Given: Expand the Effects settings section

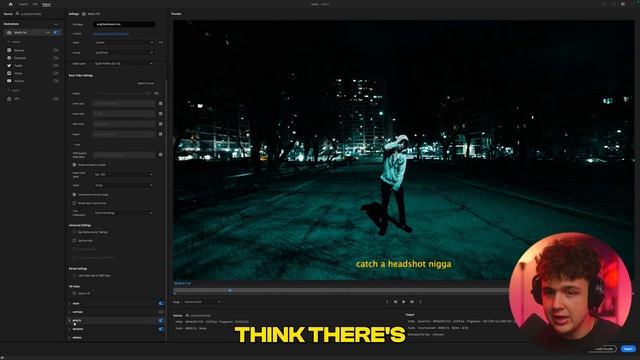Looking at the screenshot, I should [70, 320].
